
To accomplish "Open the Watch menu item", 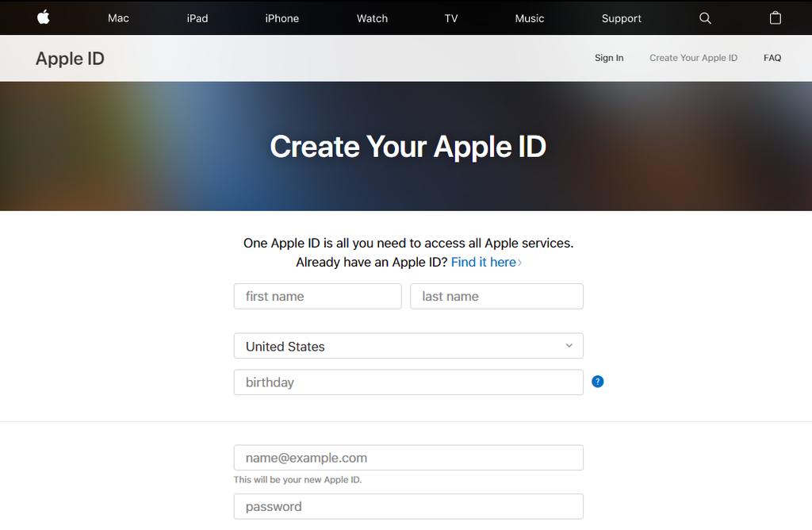I will (372, 18).
